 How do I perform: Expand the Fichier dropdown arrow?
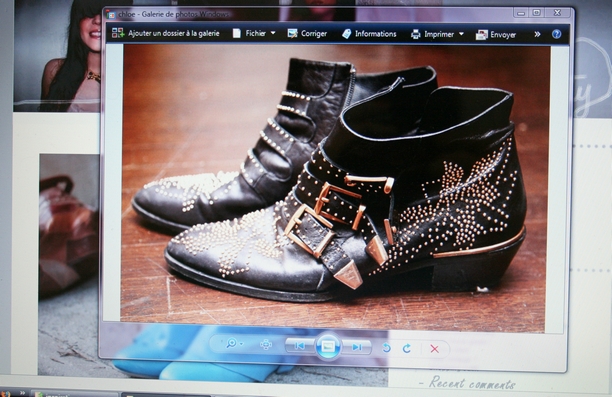coord(273,33)
